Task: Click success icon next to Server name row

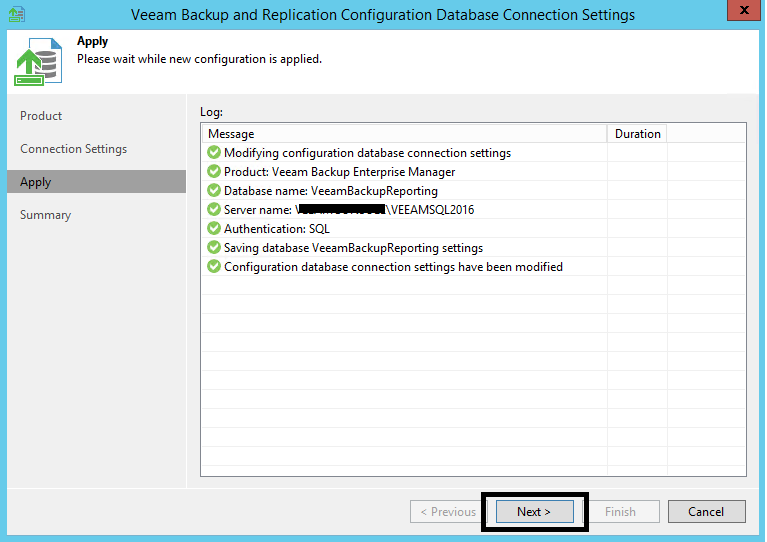Action: coord(214,209)
